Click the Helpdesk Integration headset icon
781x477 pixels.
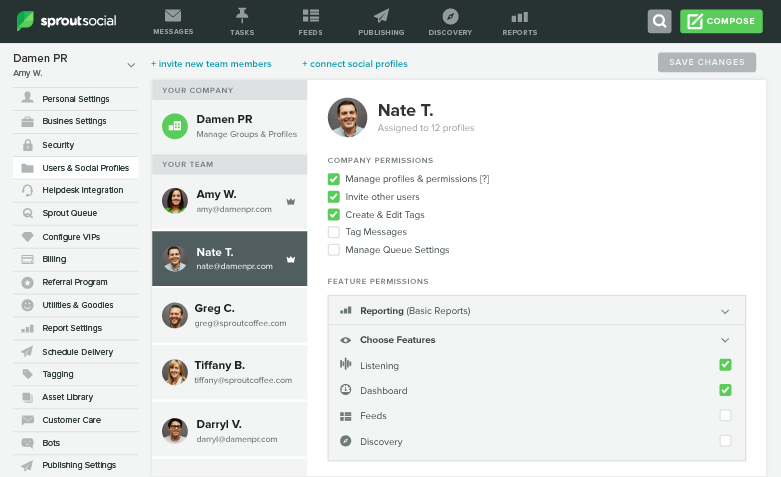click(x=27, y=190)
